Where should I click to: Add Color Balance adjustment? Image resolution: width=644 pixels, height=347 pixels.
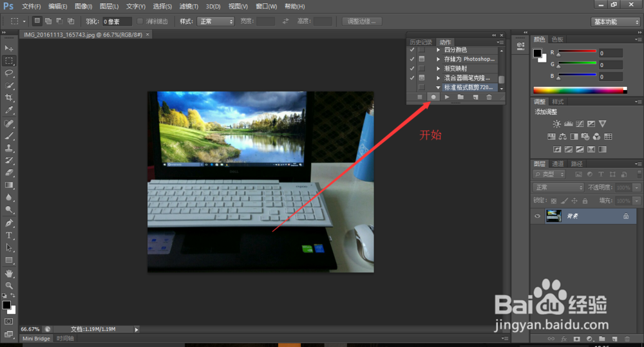pos(563,136)
